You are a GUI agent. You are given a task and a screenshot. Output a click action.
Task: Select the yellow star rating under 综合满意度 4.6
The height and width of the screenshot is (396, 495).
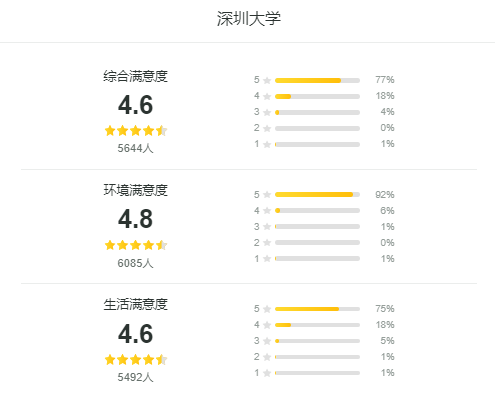(136, 131)
